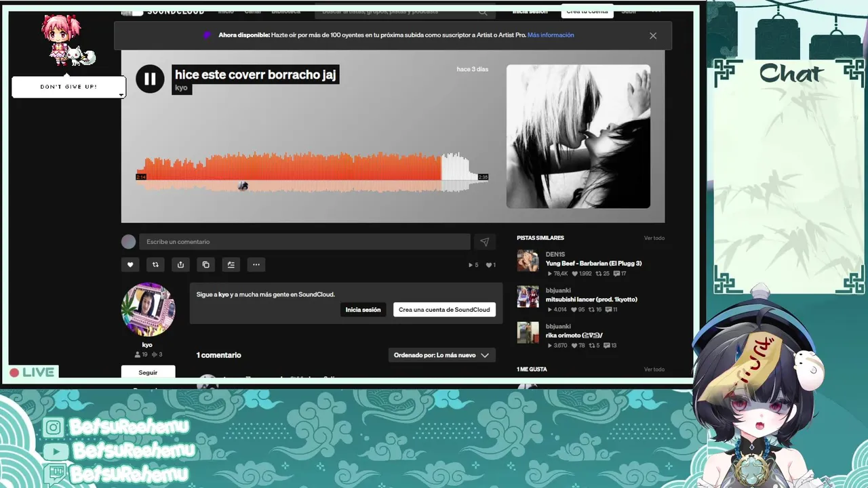Pause the playing track
This screenshot has width=868, height=488.
150,79
